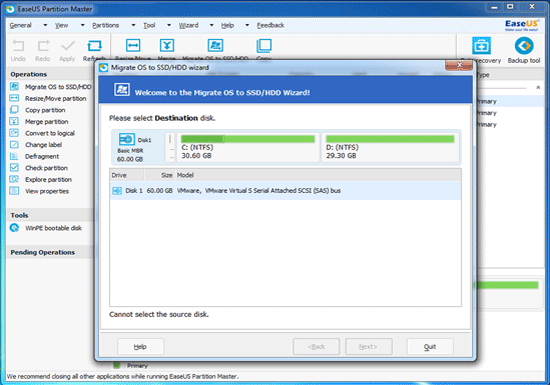Click C: partition usage bar
The height and width of the screenshot is (385, 550).
pyautogui.click(x=248, y=139)
